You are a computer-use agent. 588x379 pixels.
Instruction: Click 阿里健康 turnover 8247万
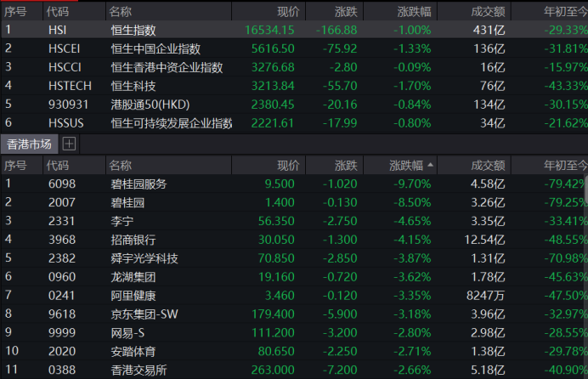click(486, 296)
